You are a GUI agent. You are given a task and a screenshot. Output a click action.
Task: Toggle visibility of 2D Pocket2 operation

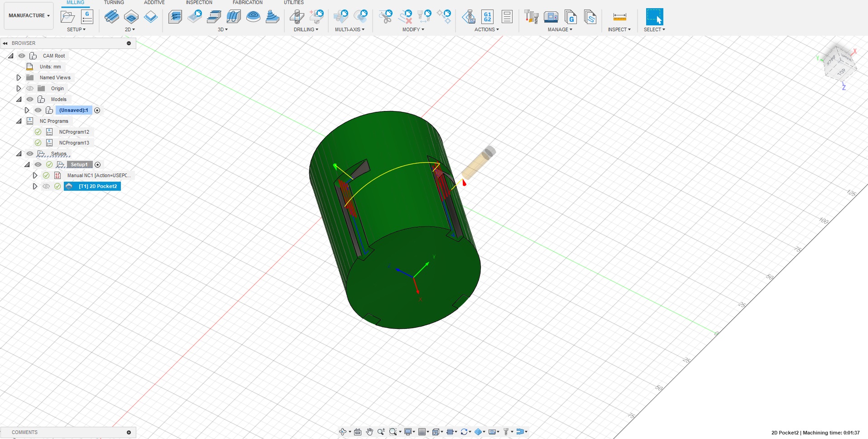(x=46, y=186)
